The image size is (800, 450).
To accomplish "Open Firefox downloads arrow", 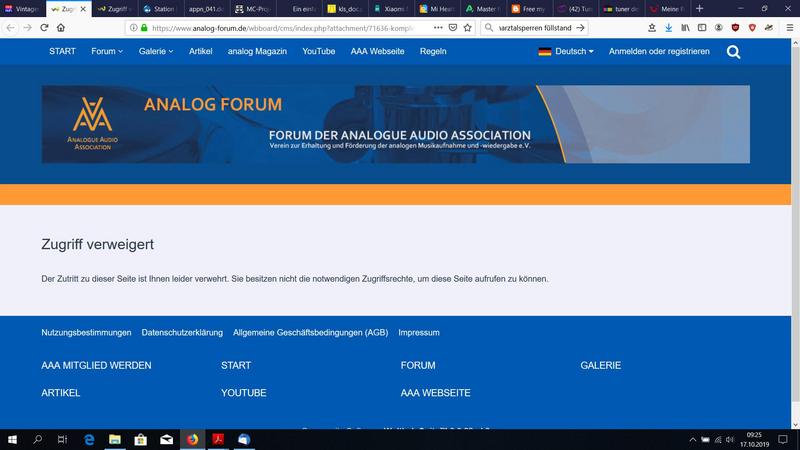I will coord(668,28).
